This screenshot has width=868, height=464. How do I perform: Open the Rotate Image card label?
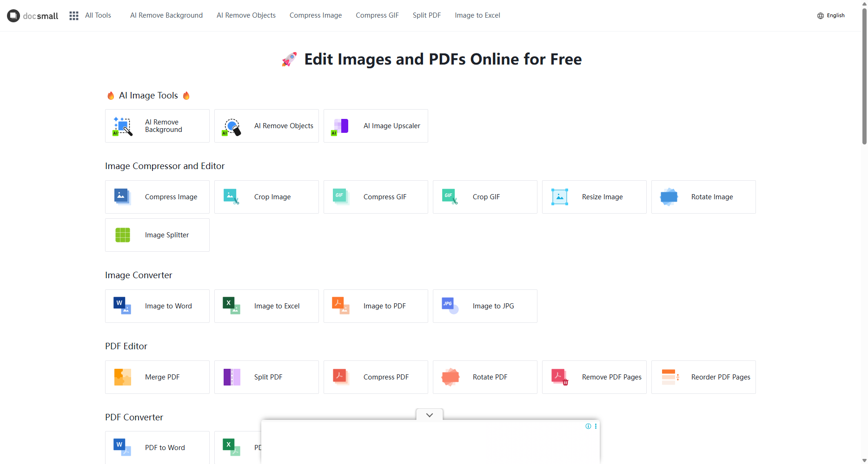click(712, 197)
